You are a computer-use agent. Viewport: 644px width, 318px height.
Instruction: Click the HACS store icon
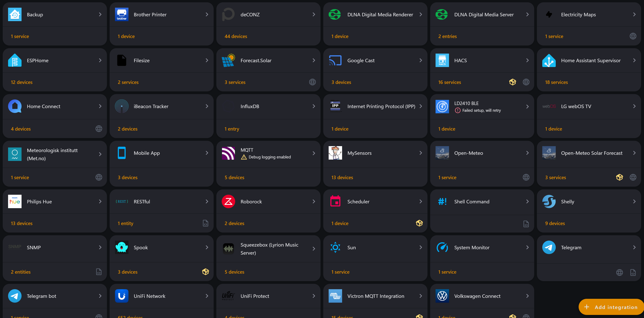click(x=442, y=60)
